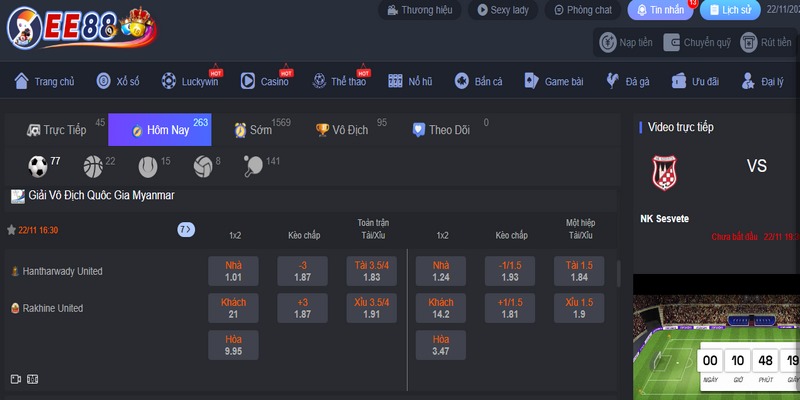The height and width of the screenshot is (400, 800).
Task: Select the tennis ball sport icon
Action: coord(148,166)
